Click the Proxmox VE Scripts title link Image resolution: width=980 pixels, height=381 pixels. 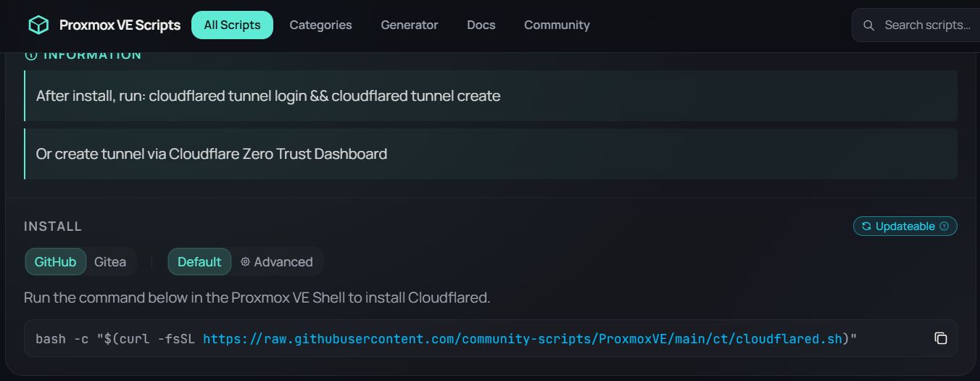120,25
